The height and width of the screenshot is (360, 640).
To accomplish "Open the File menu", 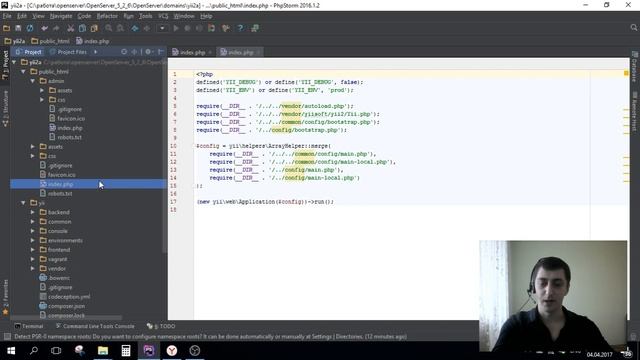I will tap(7, 16).
